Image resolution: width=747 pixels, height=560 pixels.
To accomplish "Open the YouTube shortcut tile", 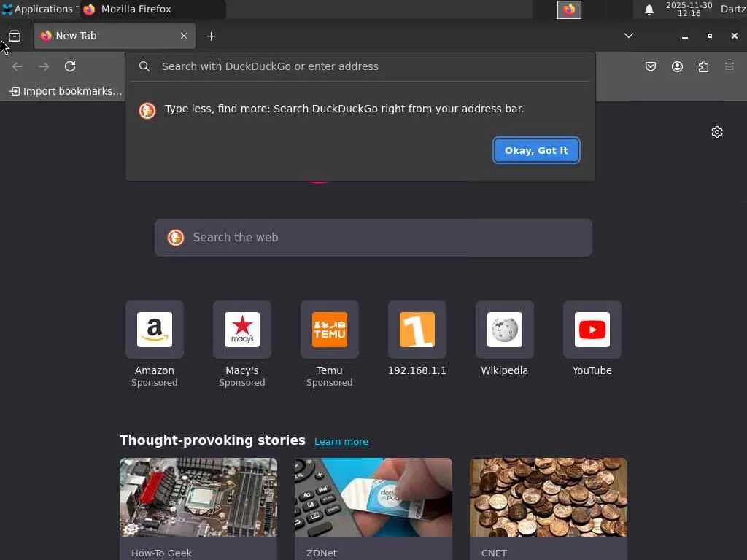I will [x=592, y=330].
